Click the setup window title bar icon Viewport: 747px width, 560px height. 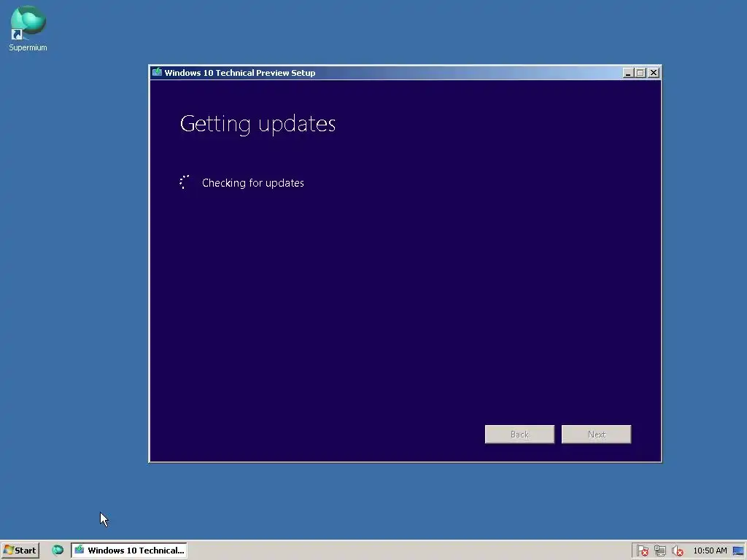158,72
